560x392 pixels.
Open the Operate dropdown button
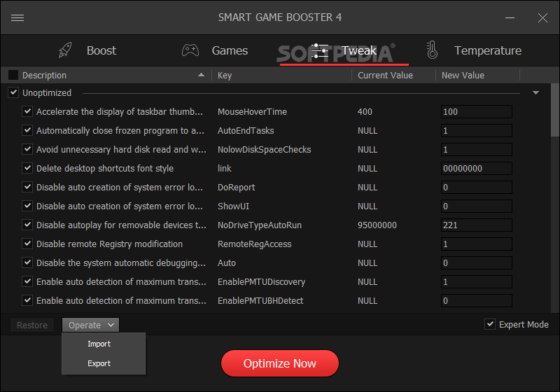91,325
